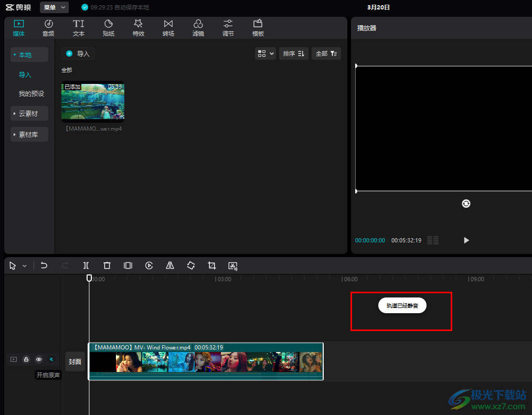
Task: Toggle track visibility with the eye icon
Action: pos(39,359)
